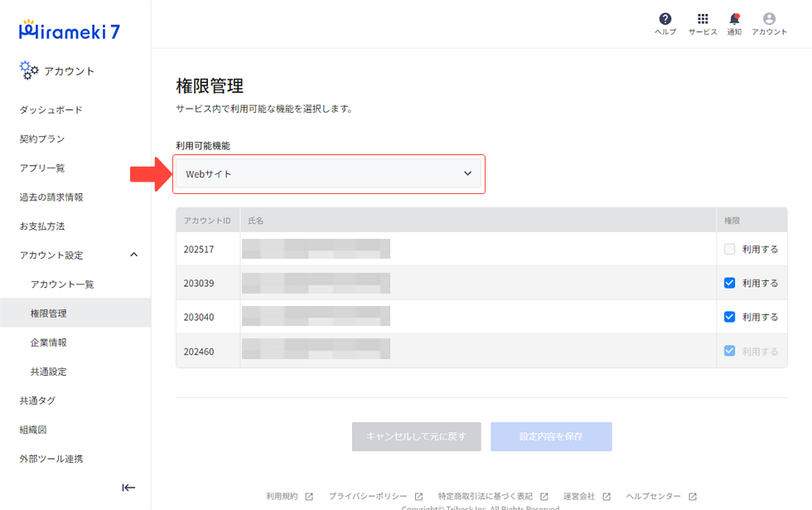Open アカウント一覧 in the sidebar
The width and height of the screenshot is (812, 510).
coord(62,284)
